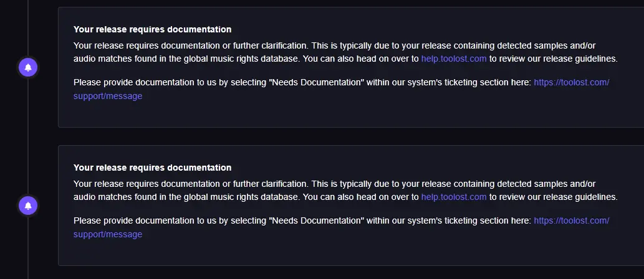Viewport: 644px width, 279px height.
Task: Select first 'Your release requires documentation' heading
Action: (152, 29)
